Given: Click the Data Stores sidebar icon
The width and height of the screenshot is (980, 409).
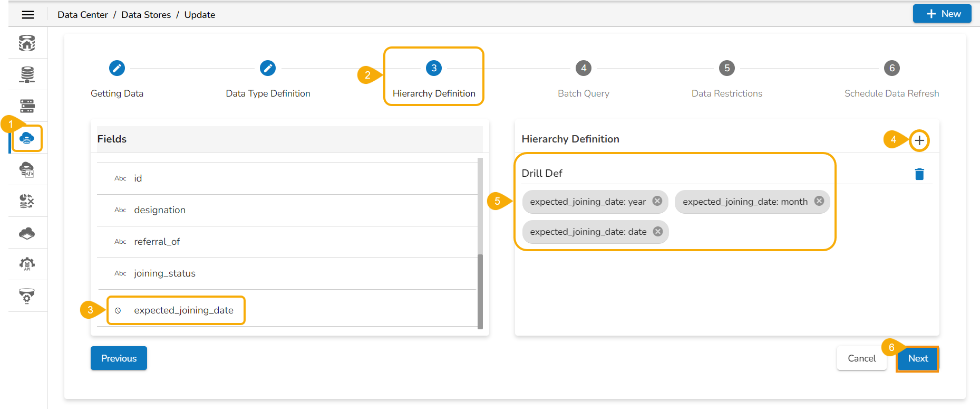Looking at the screenshot, I should coord(27,138).
